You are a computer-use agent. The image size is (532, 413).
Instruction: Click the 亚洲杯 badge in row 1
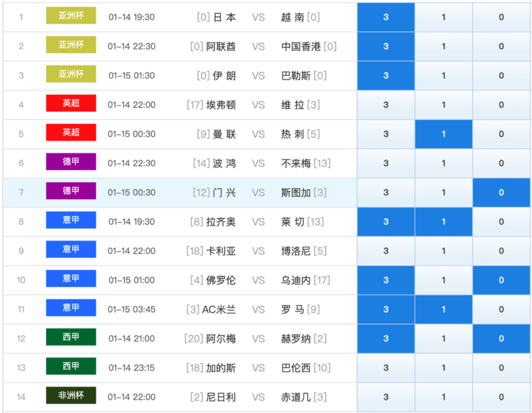(x=71, y=16)
